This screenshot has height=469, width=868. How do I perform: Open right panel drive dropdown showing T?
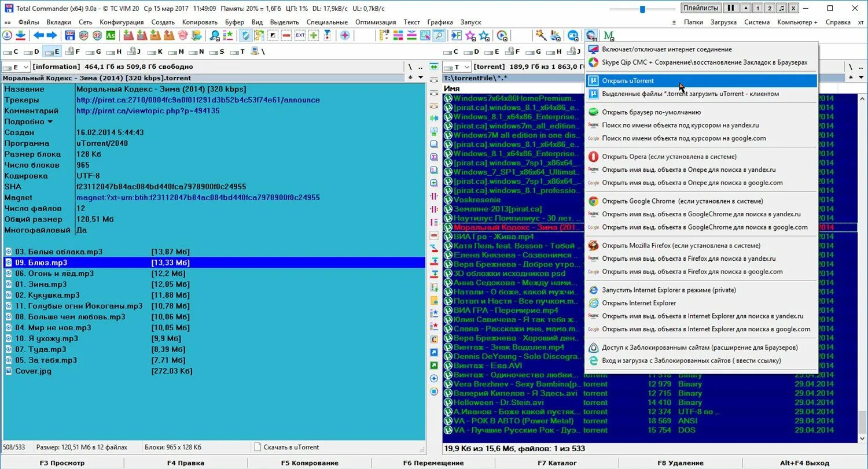pyautogui.click(x=457, y=67)
